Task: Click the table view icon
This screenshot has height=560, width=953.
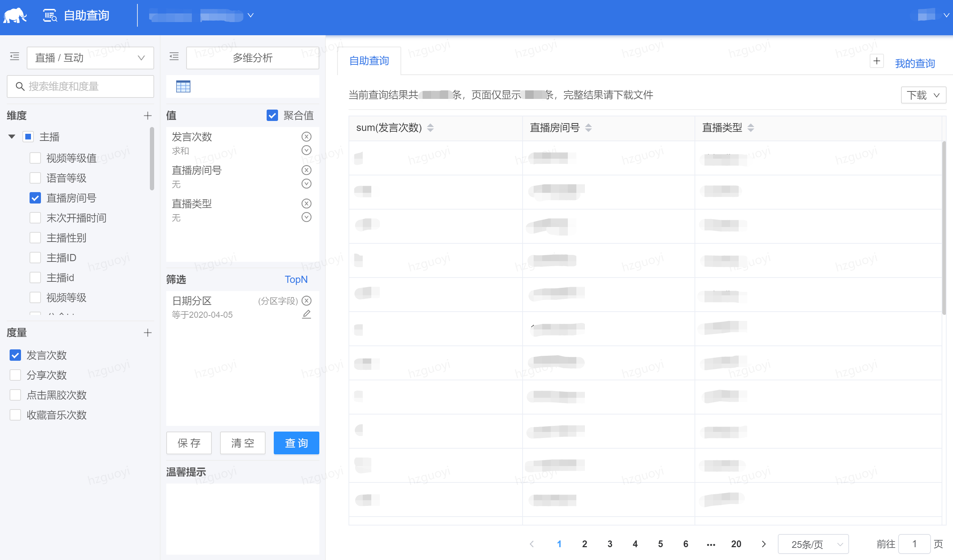Action: tap(183, 86)
